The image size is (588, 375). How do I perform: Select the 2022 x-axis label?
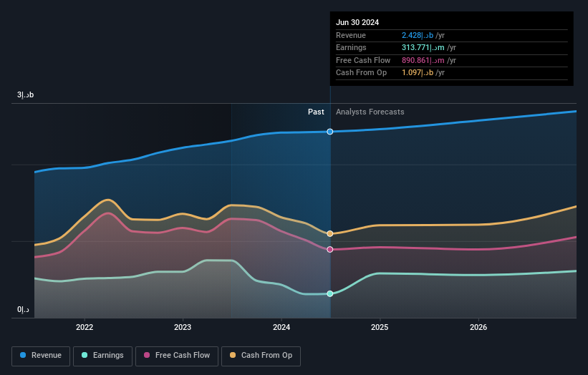(x=85, y=327)
